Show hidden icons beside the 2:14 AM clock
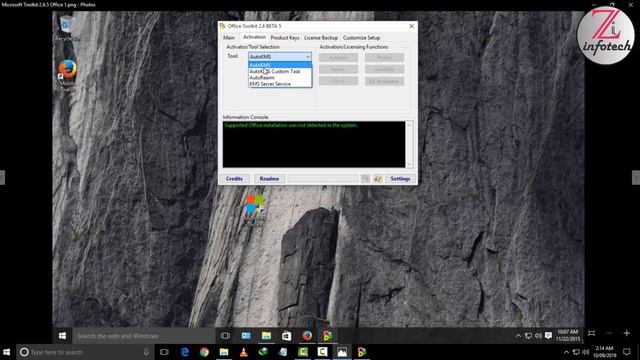 coord(566,352)
